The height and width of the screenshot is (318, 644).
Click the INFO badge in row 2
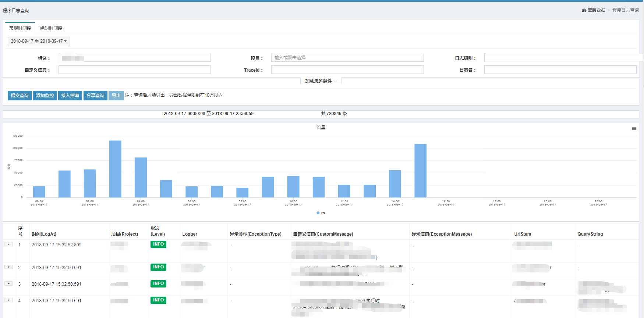[158, 267]
